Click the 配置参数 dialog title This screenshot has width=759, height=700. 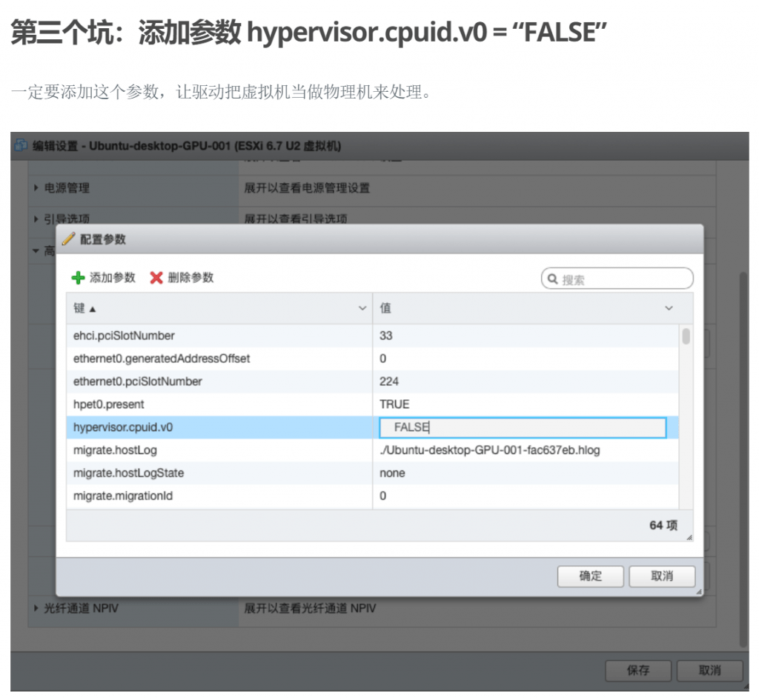102,239
